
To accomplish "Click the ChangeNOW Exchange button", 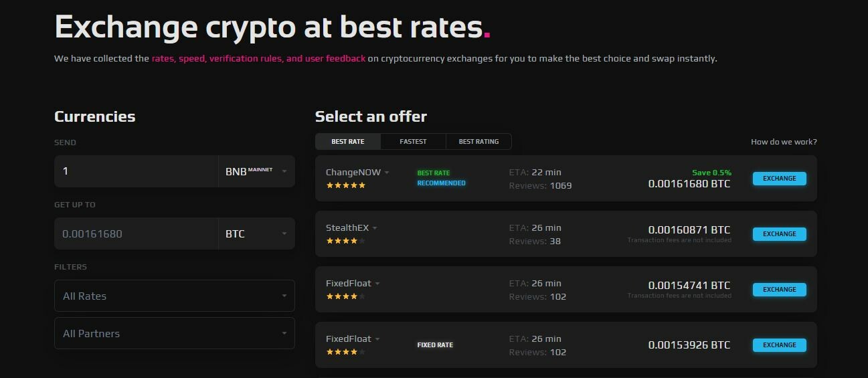I will [779, 179].
